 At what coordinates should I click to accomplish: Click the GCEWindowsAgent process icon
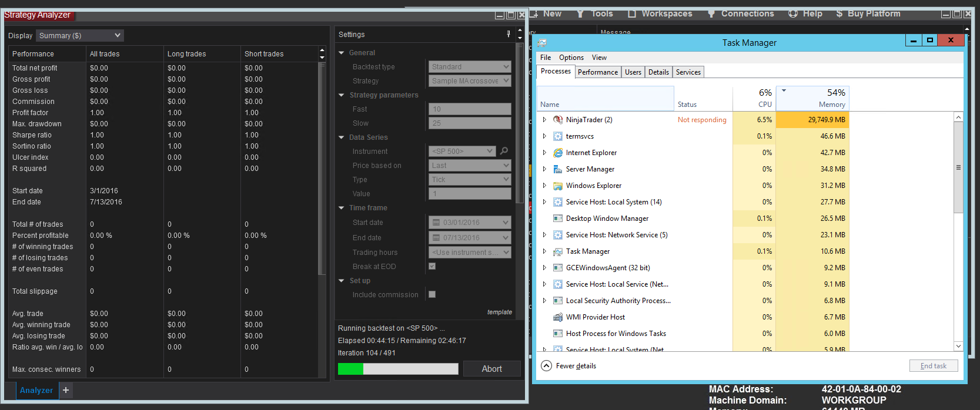click(558, 268)
